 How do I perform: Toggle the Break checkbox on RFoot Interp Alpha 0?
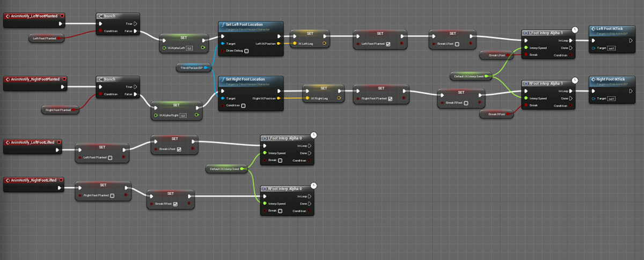[x=279, y=211]
